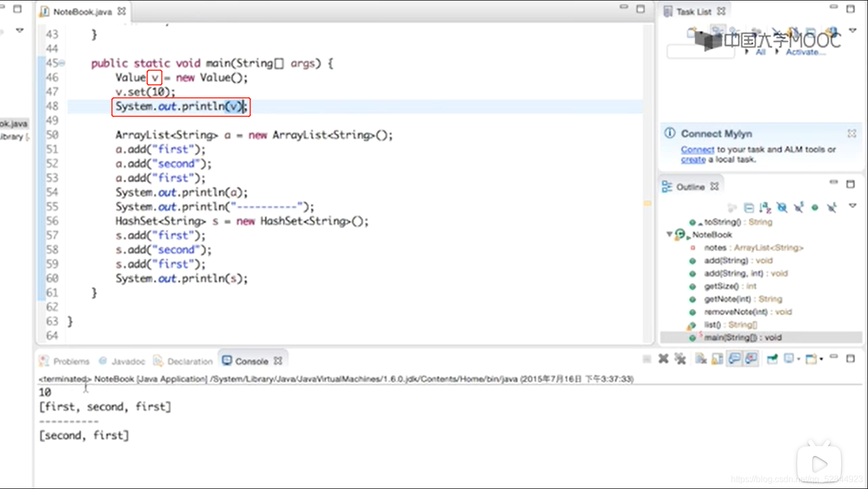Viewport: 868px width, 489px height.
Task: Click the video play button overlay
Action: click(819, 464)
